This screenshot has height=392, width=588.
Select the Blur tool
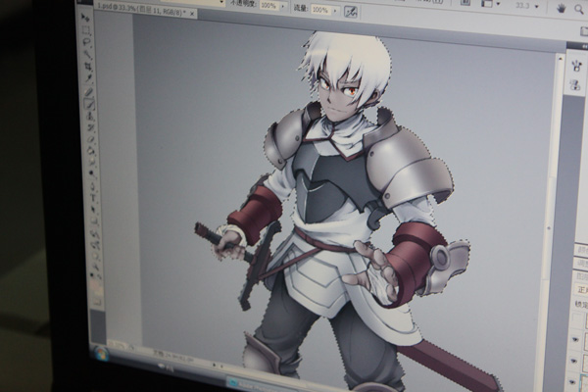92,162
